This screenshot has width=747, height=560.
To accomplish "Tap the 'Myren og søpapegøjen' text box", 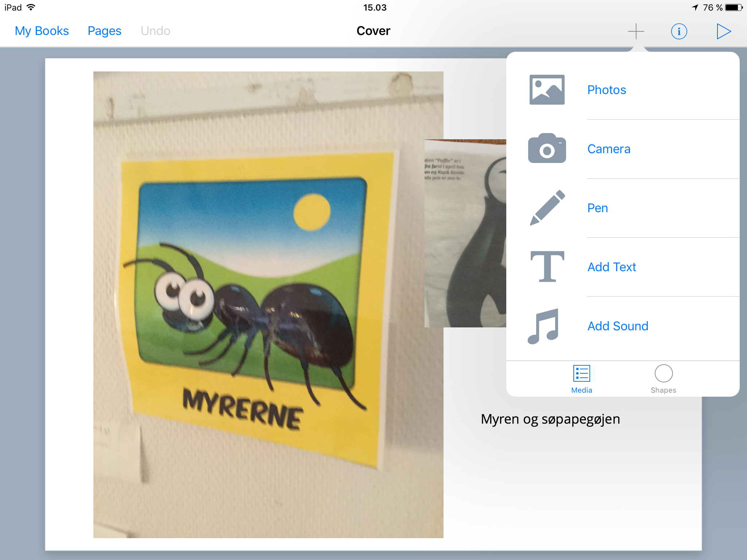I will [x=550, y=419].
